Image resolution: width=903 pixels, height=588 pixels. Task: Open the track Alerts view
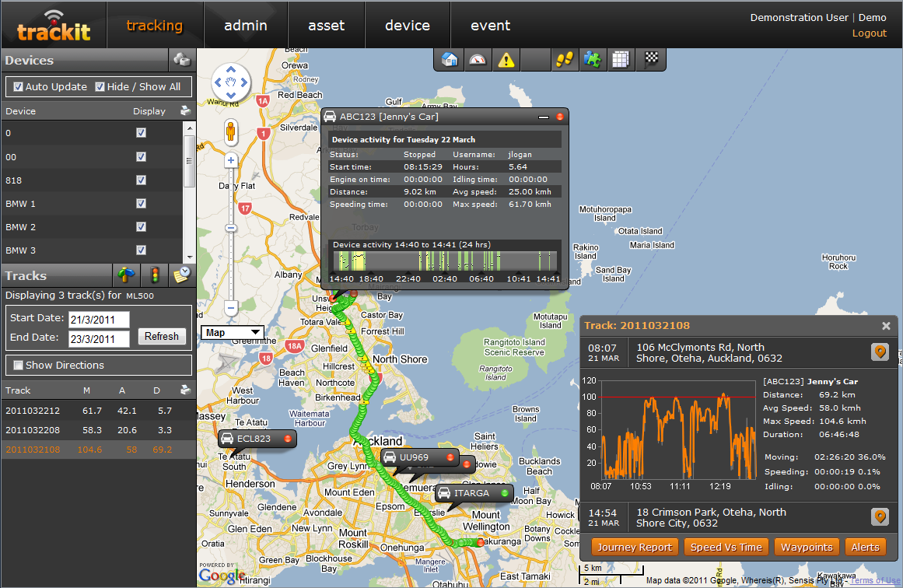pos(865,547)
